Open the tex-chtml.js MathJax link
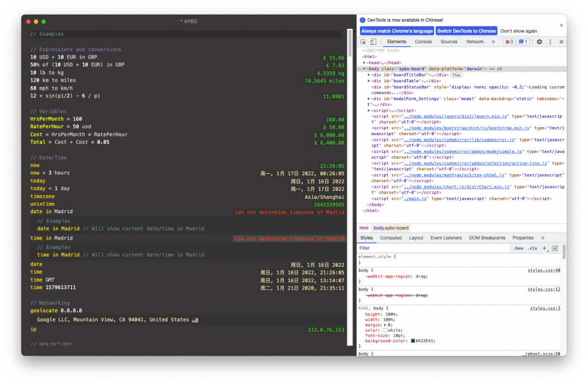The image size is (588, 384). click(454, 175)
